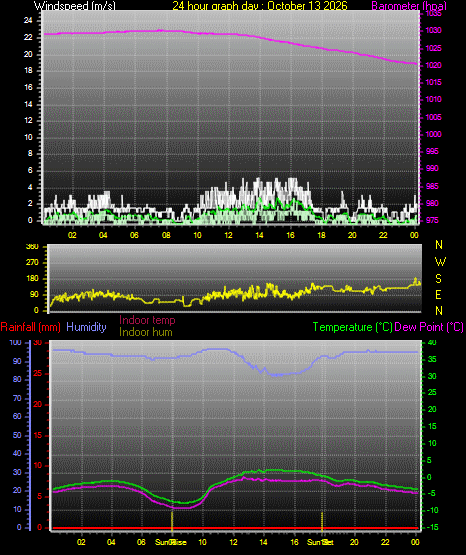Click the Windspeed (m/s) axis title
This screenshot has width=466, height=555.
[75, 6]
